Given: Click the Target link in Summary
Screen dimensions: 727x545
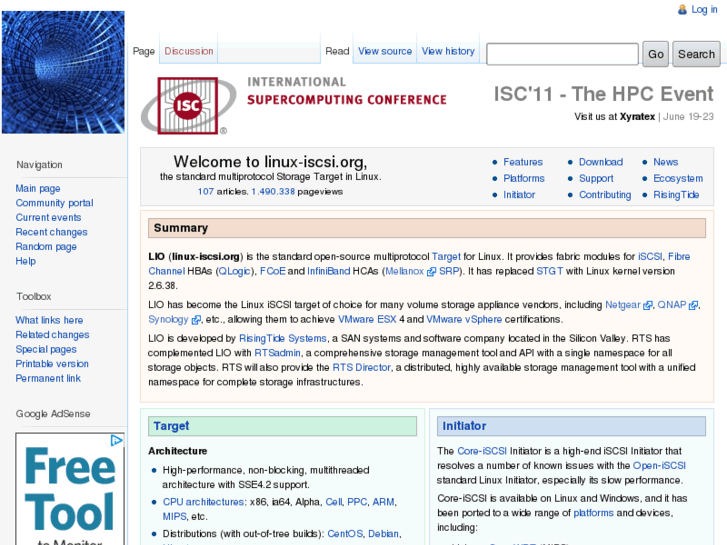Looking at the screenshot, I should tap(446, 256).
